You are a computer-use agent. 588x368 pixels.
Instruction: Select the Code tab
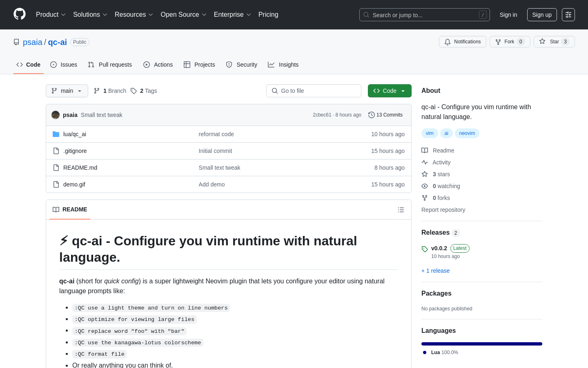click(x=29, y=65)
